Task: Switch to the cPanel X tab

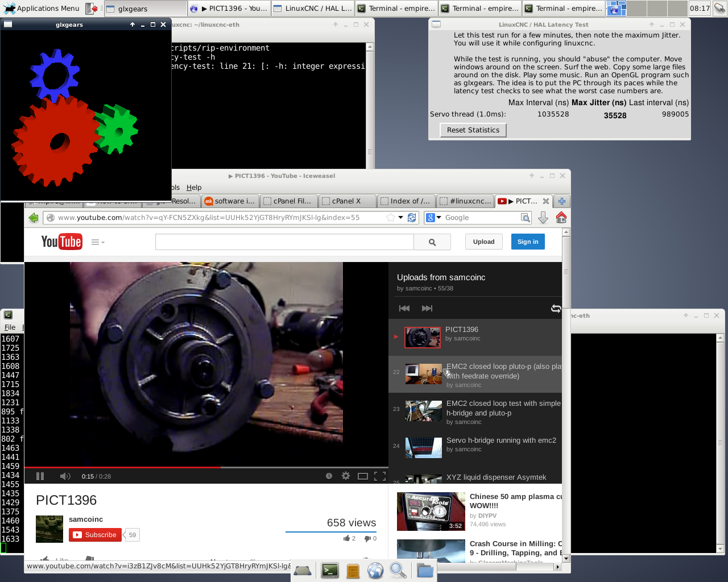Action: [x=347, y=201]
